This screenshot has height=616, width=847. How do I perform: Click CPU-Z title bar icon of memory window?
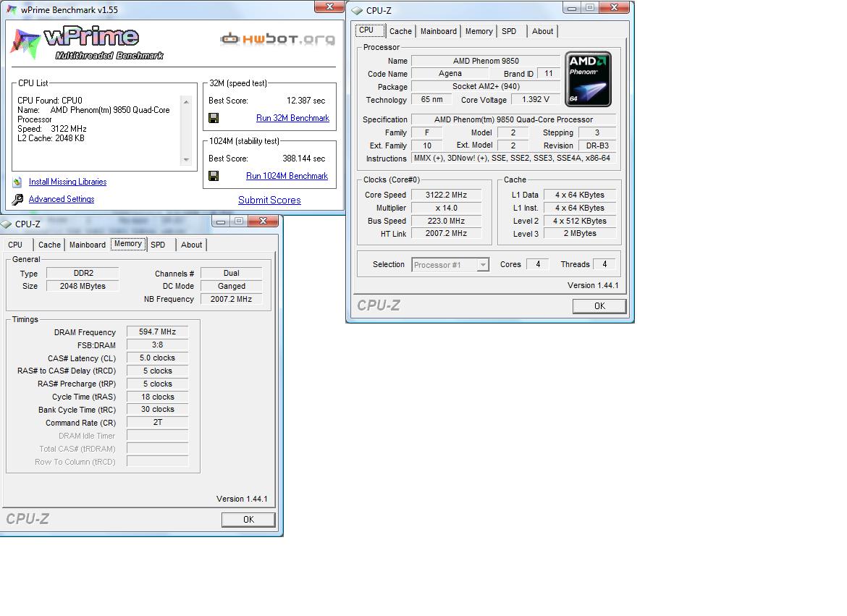6,224
